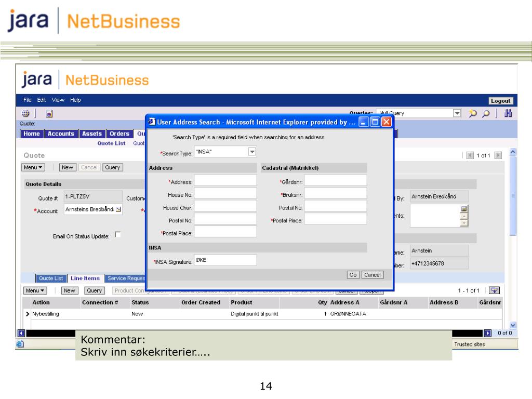Viewport: 532px width, 399px height.
Task: Click the left arrow on the bottom horizontal scrollbar
Action: click(x=21, y=333)
